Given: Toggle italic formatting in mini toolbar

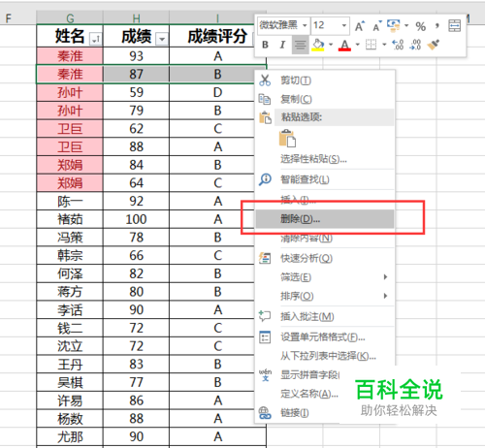Looking at the screenshot, I should click(282, 45).
